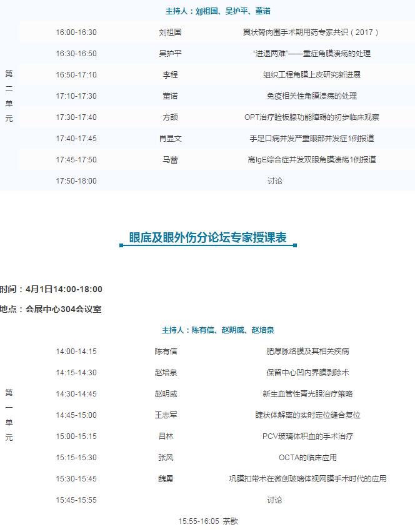This screenshot has height=532, width=415.
Task: Click the talk title 翼状胬肉围手术期用药专家共识（2017）
Action: [311, 32]
